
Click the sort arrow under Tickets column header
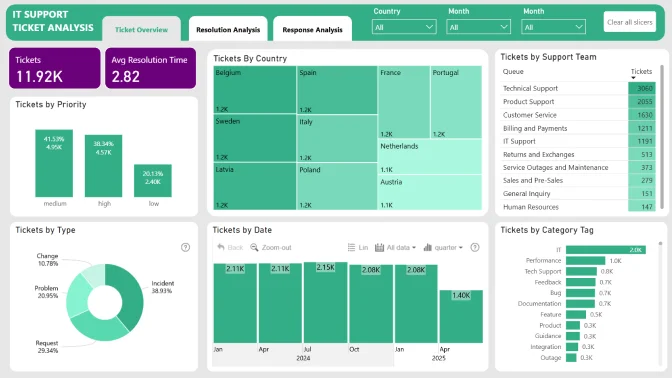click(x=633, y=78)
